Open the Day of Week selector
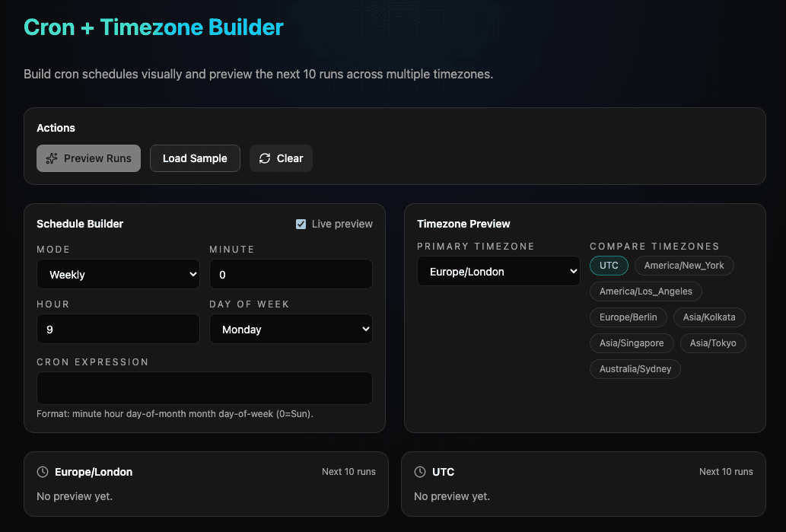 (x=291, y=329)
